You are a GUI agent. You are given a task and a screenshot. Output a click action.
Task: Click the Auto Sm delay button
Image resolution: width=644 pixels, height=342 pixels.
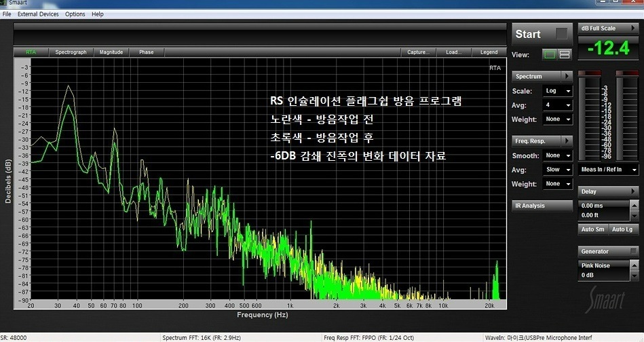[592, 229]
